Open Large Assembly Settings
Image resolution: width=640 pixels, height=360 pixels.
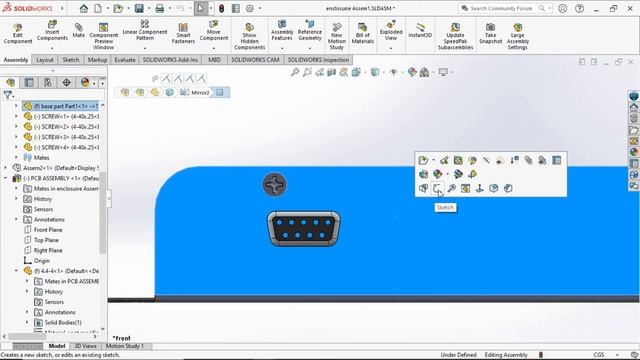coord(518,37)
